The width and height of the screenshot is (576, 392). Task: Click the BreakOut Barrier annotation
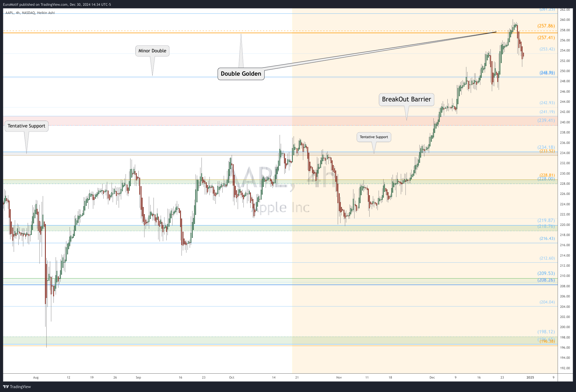coord(406,99)
